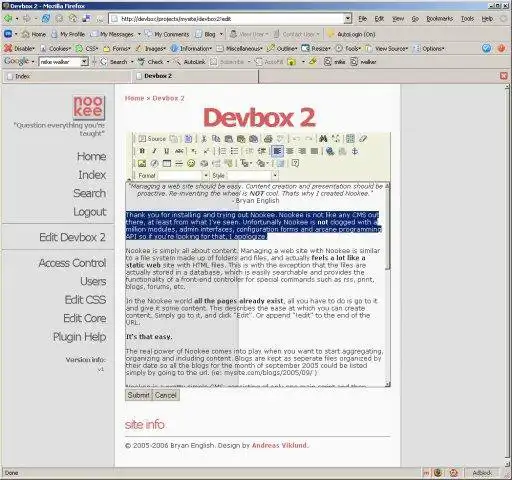This screenshot has height=480, width=512.
Task: Open the Information dropdown in the developer toolbar
Action: point(191,49)
